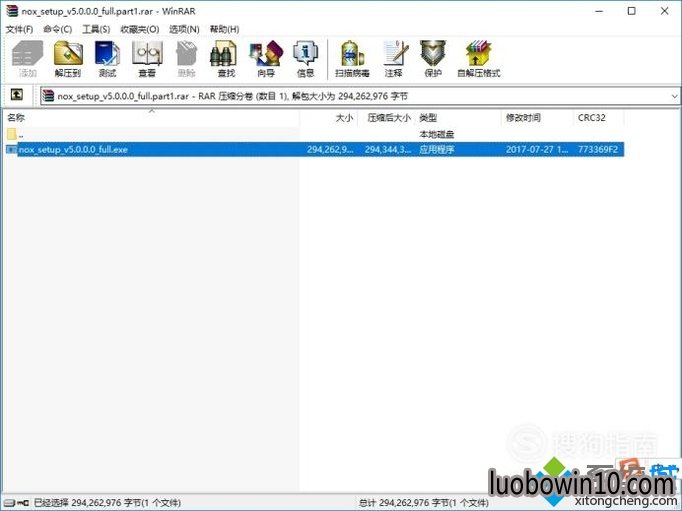This screenshot has height=511, width=682.
Task: Open the Help (帮助) menu
Action: pyautogui.click(x=224, y=29)
